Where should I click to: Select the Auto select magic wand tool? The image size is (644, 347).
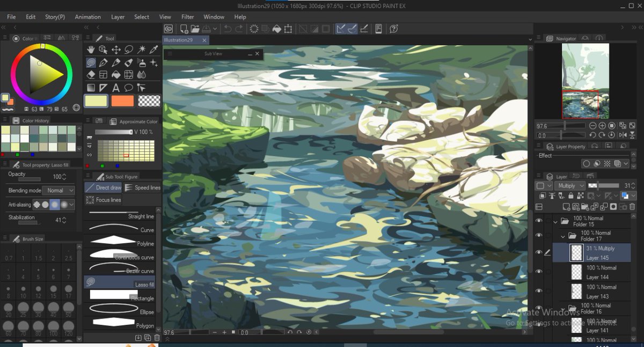pyautogui.click(x=142, y=50)
